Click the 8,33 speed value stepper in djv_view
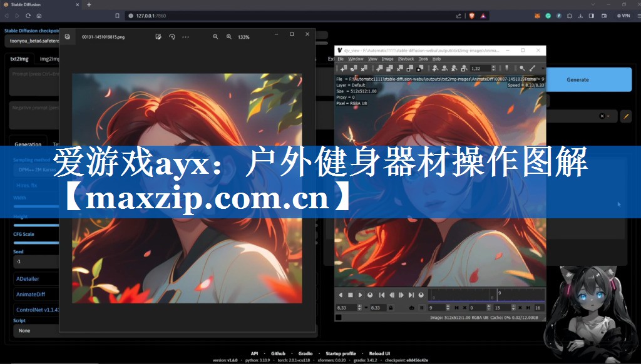The height and width of the screenshot is (364, 641). [359, 308]
